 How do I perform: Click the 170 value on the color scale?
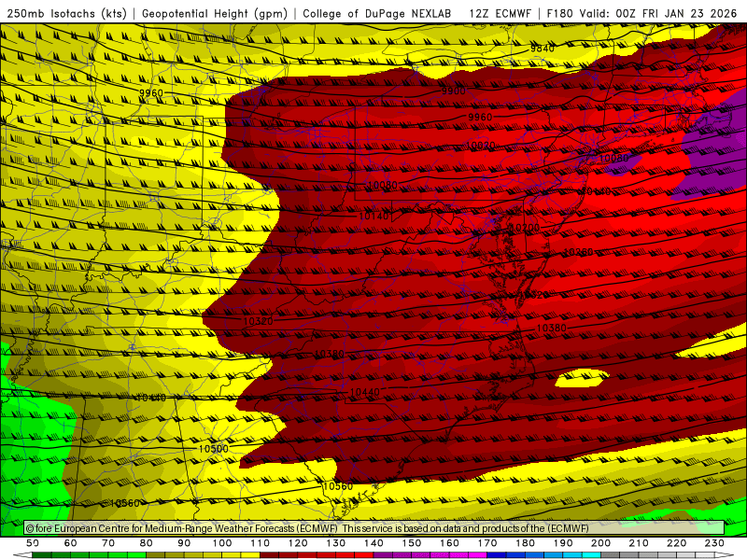(x=487, y=543)
